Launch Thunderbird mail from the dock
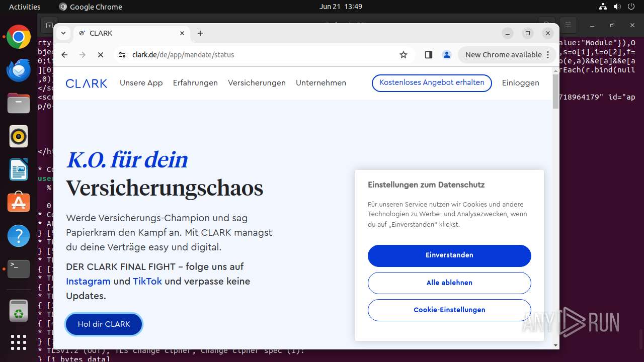Screen dimensions: 644x362 (19, 70)
